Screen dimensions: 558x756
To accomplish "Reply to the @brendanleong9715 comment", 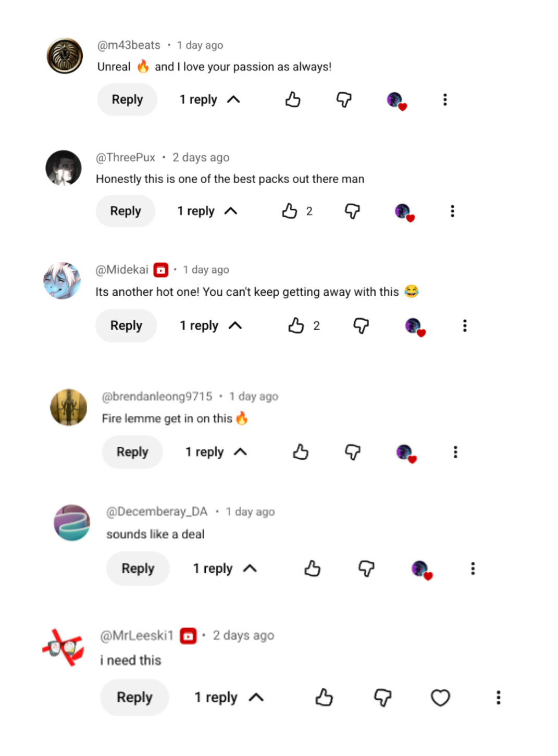I will point(132,452).
